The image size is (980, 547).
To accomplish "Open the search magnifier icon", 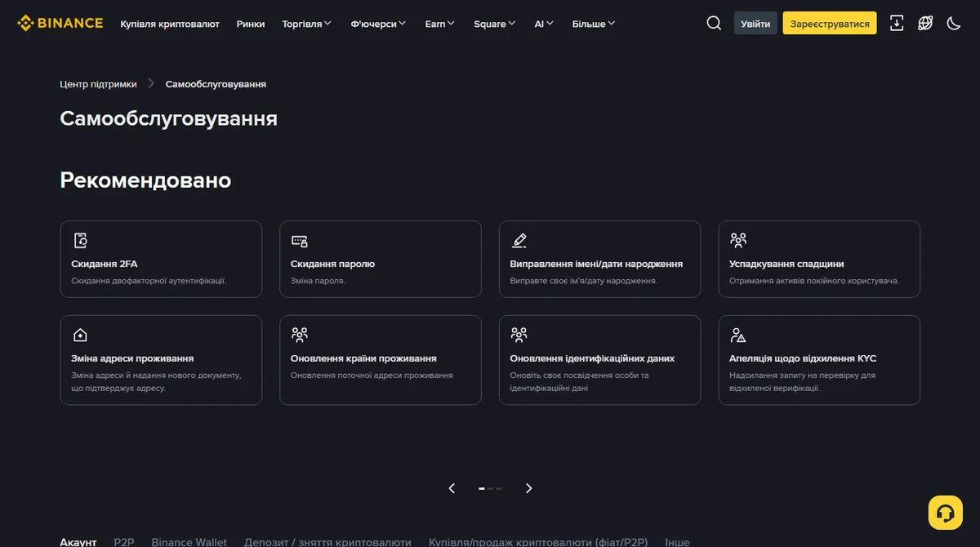I will [714, 23].
